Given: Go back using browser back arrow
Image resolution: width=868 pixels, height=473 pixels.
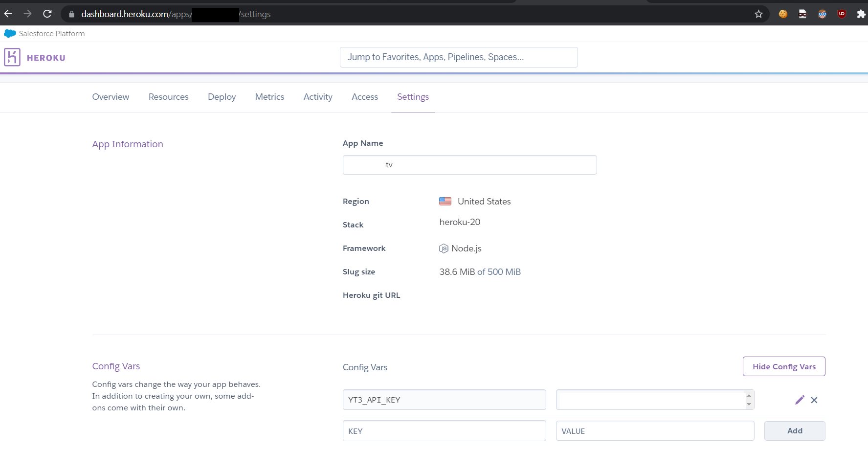Looking at the screenshot, I should pyautogui.click(x=8, y=14).
